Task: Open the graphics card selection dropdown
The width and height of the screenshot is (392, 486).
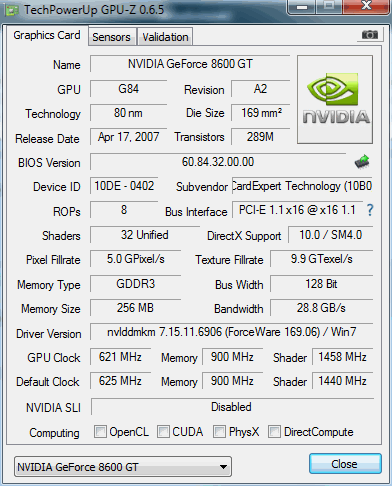Action: coord(123,467)
